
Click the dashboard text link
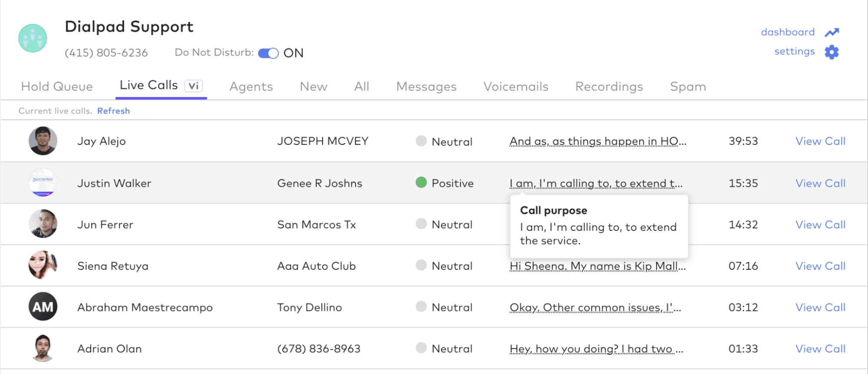787,32
